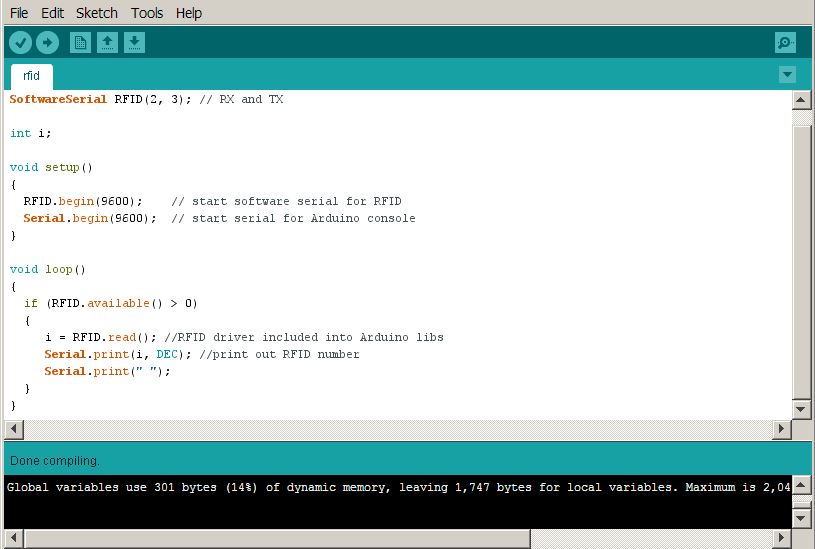
Task: Click comment '// start software serial for RFID'
Action: pyautogui.click(x=286, y=201)
